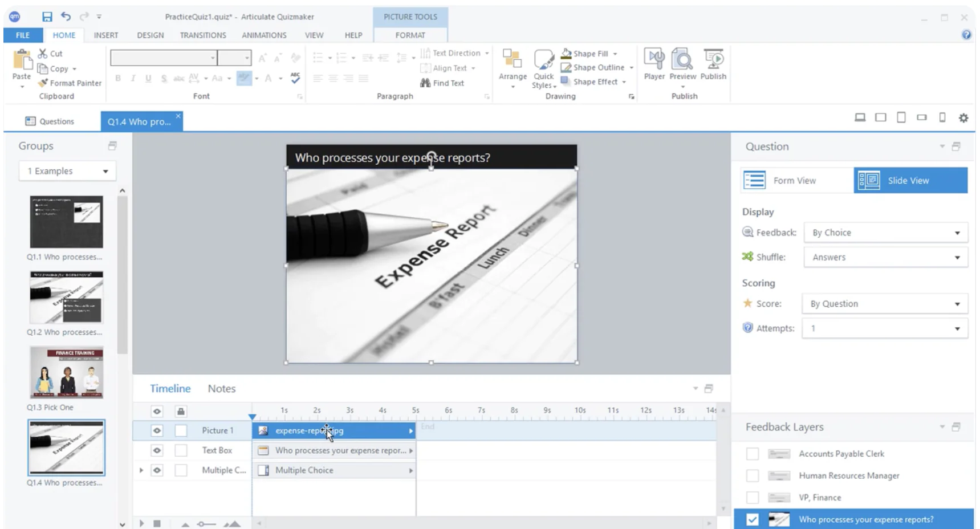Hide the Multiple Choice timeline object
Viewport: 980px width, 529px height.
point(157,470)
